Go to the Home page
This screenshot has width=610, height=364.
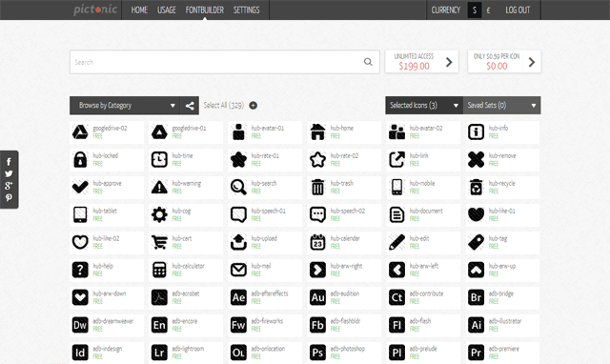139,10
